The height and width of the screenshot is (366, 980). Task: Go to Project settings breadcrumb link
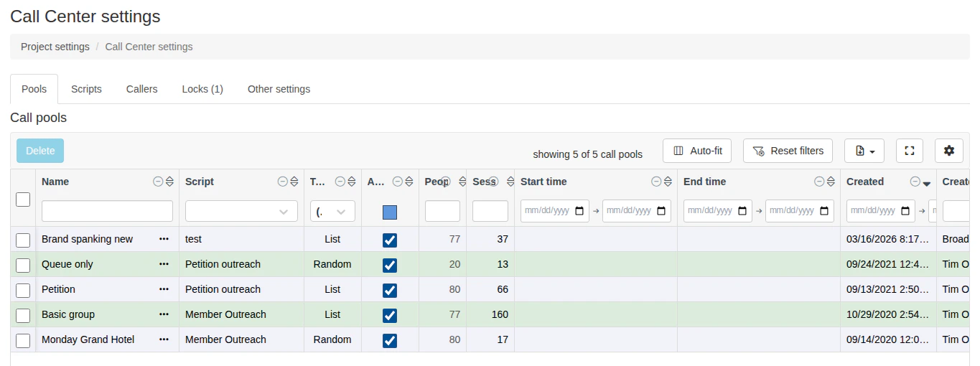55,47
